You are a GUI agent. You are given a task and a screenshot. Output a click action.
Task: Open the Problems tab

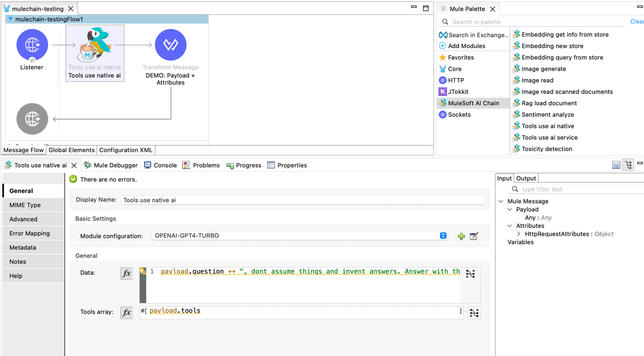coord(201,165)
